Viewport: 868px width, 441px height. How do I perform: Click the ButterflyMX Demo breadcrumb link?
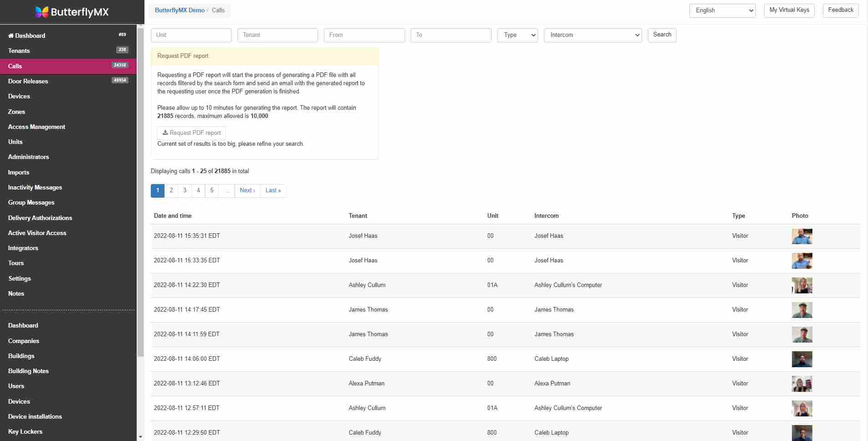179,10
